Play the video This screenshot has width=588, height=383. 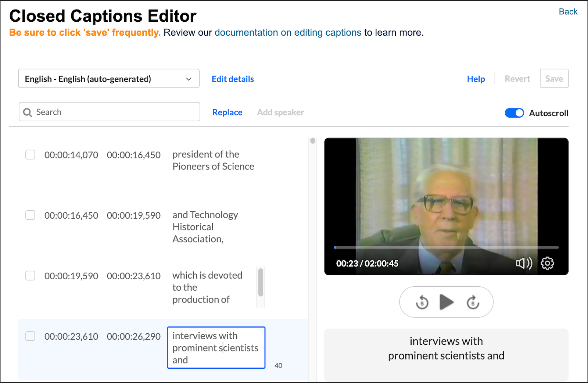(447, 302)
